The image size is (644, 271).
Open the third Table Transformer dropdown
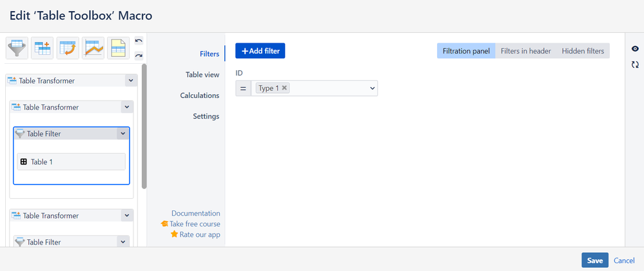coord(127,216)
